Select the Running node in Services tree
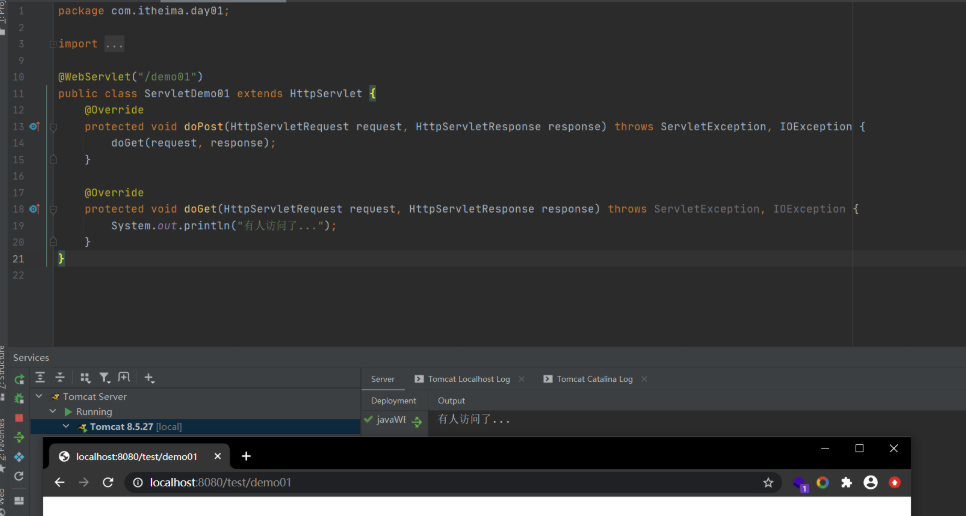Image resolution: width=966 pixels, height=516 pixels. (x=94, y=411)
